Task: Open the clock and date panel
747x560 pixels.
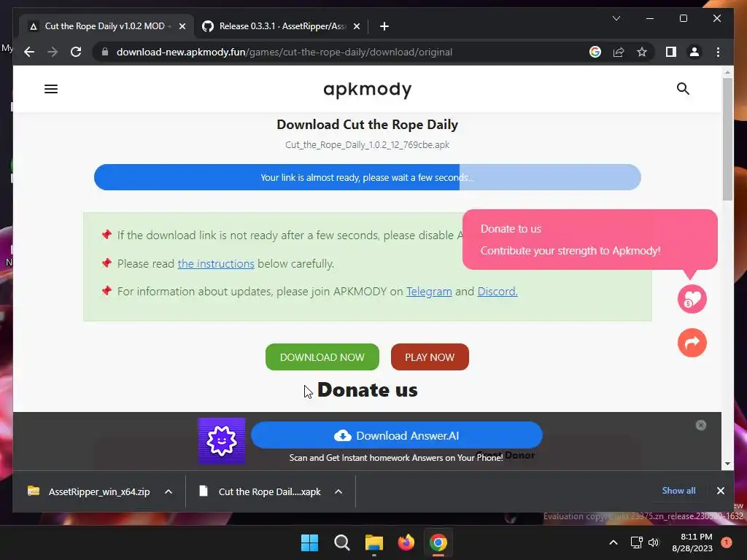Action: 692,542
